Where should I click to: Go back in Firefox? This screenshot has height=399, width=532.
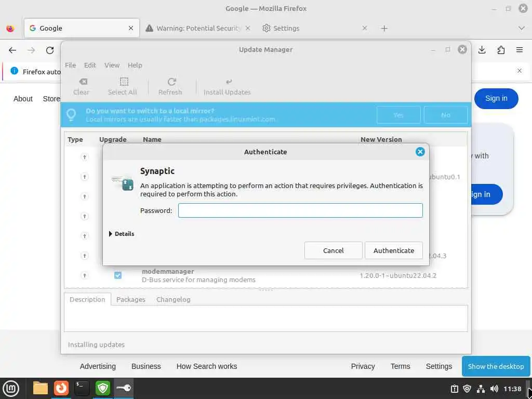pyautogui.click(x=12, y=50)
